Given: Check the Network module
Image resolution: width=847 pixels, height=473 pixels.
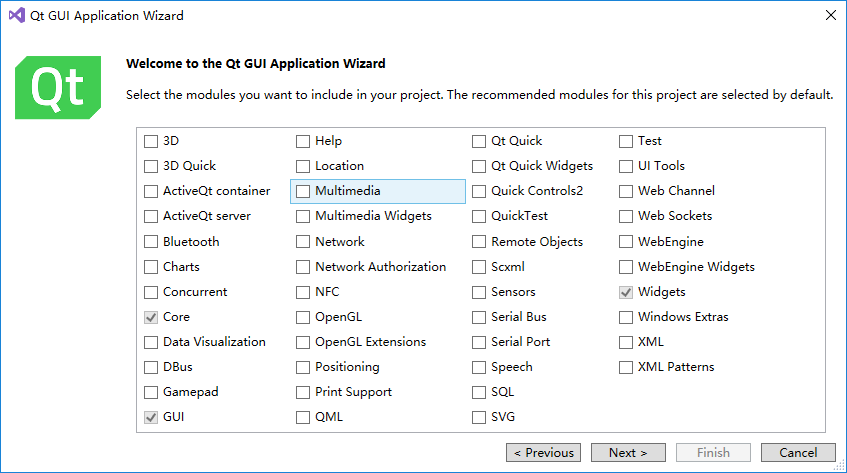Looking at the screenshot, I should click(x=303, y=242).
